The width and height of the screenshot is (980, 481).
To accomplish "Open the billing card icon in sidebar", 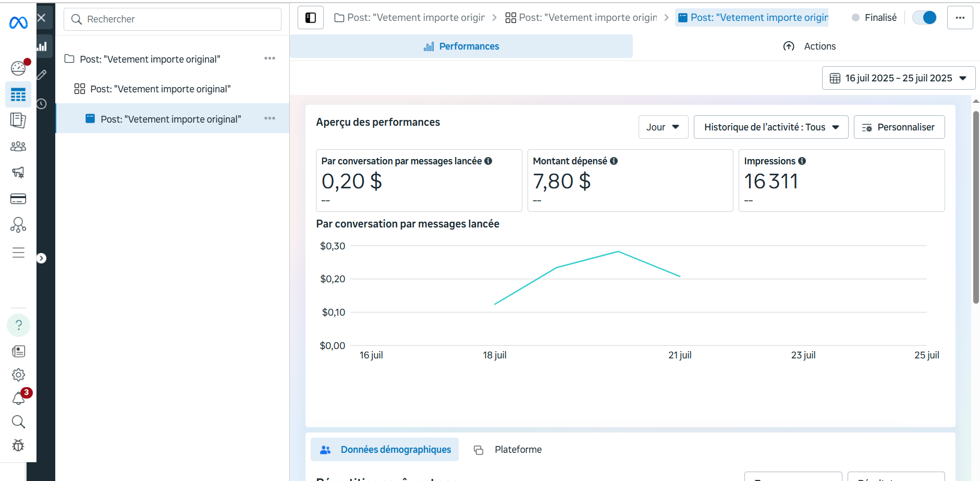I will (18, 199).
